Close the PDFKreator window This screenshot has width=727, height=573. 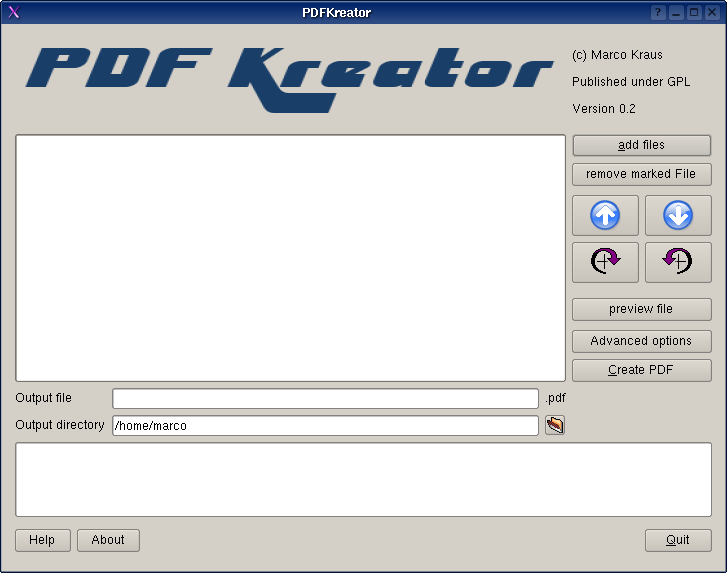[712, 13]
